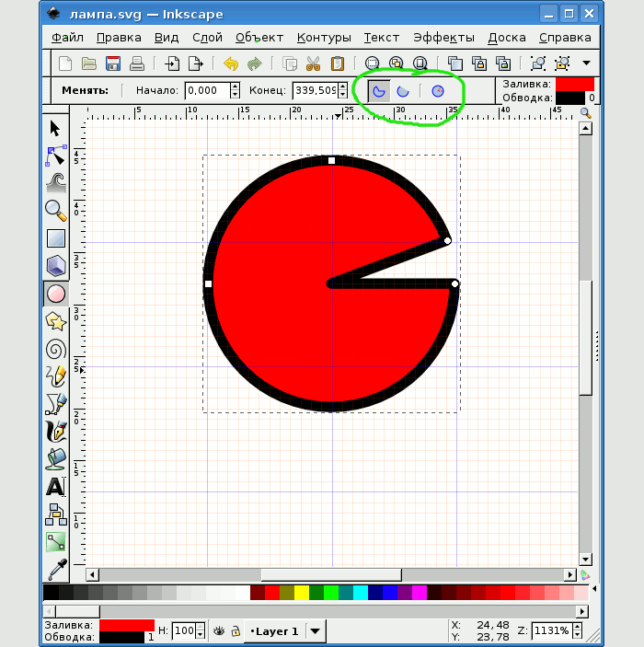Open the Слой menu
This screenshot has height=647, width=644.
click(207, 38)
